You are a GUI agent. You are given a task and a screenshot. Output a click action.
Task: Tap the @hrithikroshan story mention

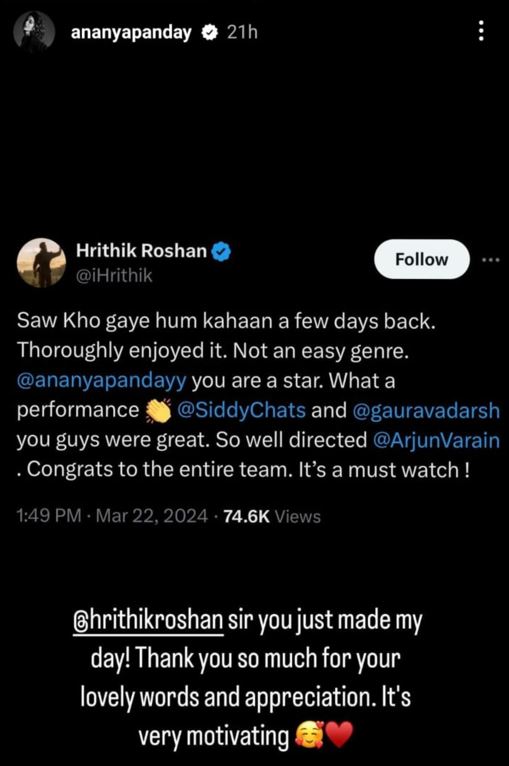coord(148,620)
